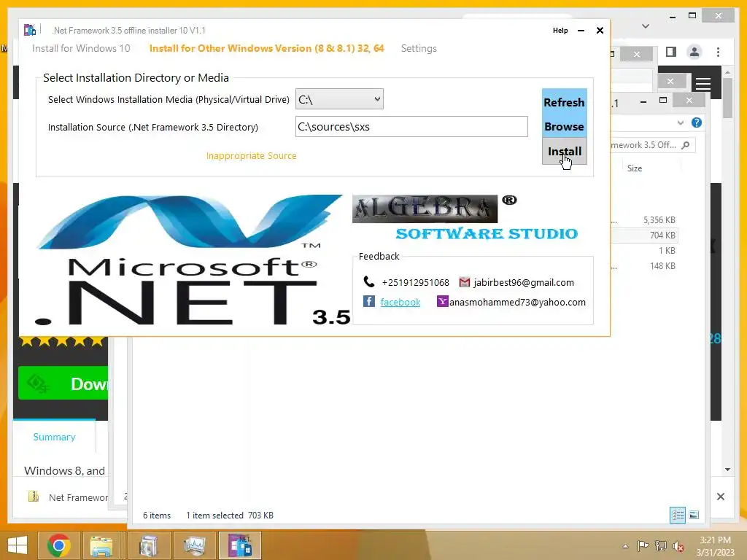Open the third taskbar app with a blue jar
Screen dimensions: 747x560
point(148,545)
